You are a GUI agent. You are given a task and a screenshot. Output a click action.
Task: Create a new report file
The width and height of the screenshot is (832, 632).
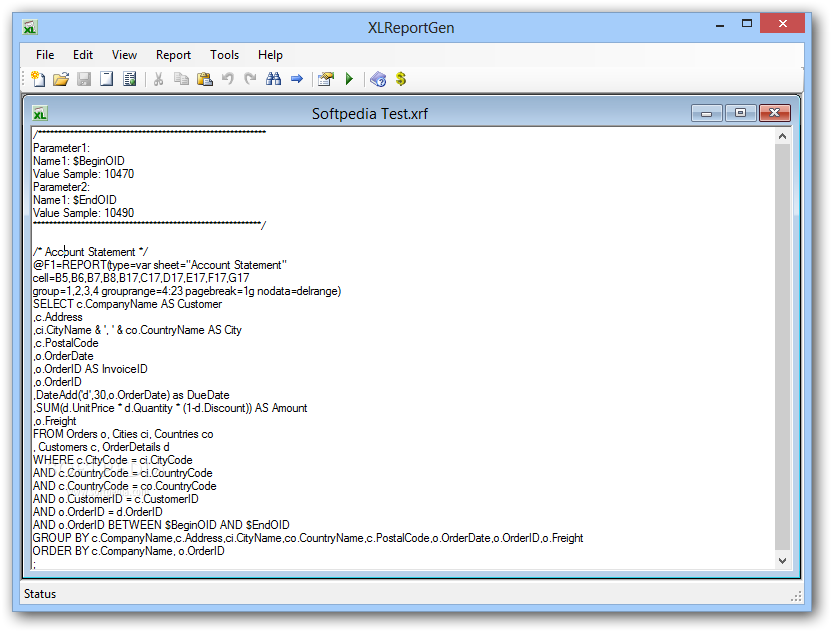38,79
